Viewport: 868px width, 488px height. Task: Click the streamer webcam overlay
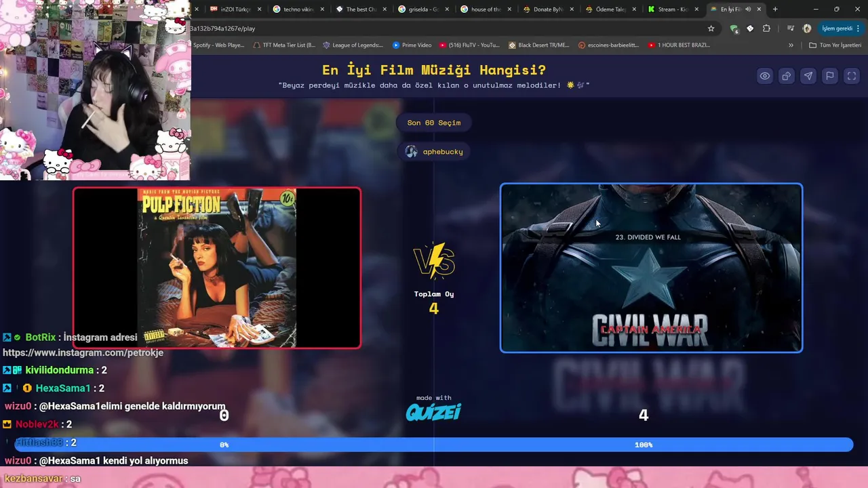tap(95, 90)
